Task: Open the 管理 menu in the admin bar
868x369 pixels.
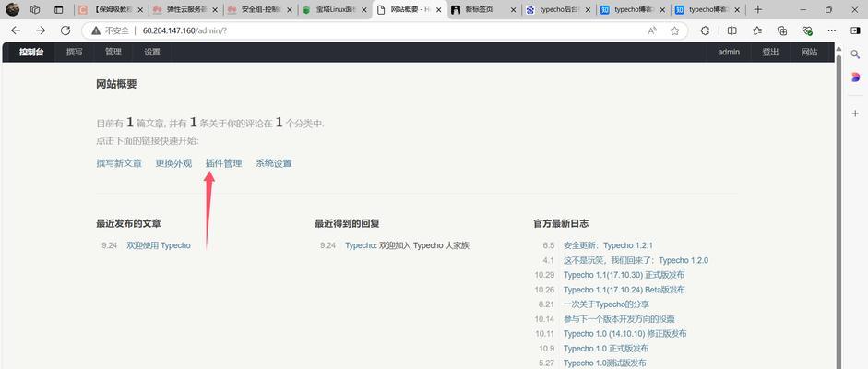Action: [x=113, y=52]
